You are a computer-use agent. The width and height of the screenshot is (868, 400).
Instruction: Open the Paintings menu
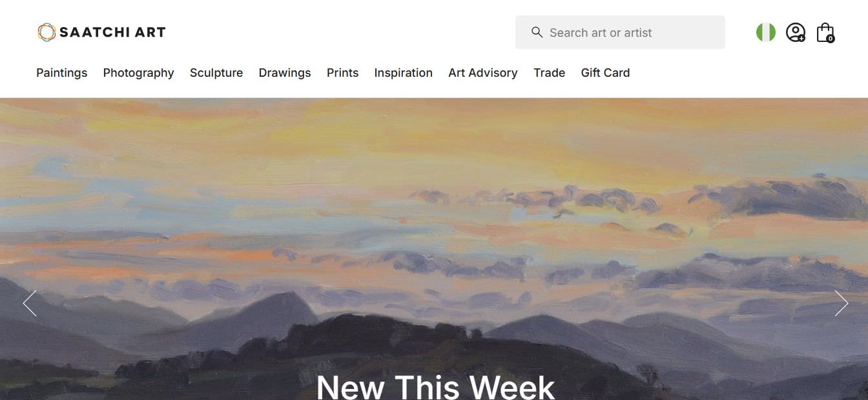pos(62,73)
